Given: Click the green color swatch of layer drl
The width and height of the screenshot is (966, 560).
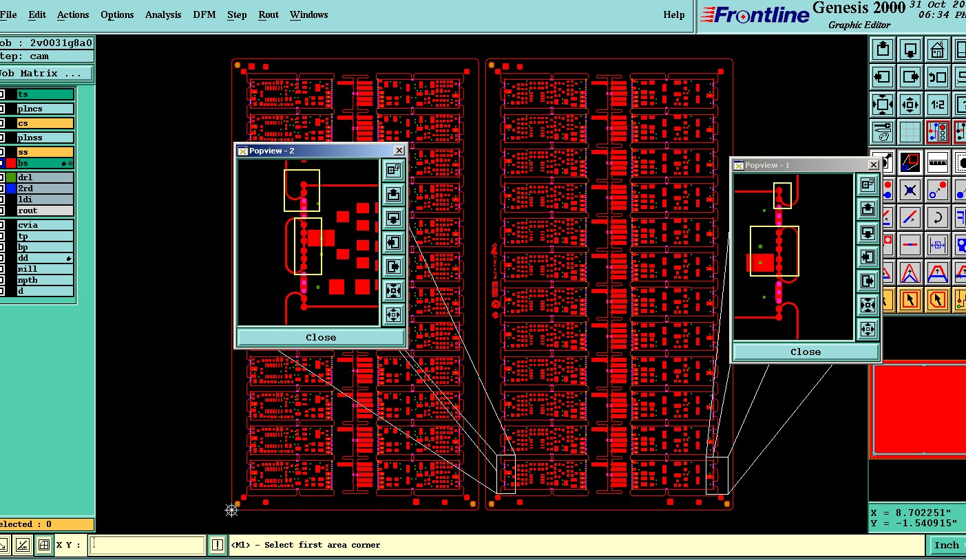Looking at the screenshot, I should 11,177.
